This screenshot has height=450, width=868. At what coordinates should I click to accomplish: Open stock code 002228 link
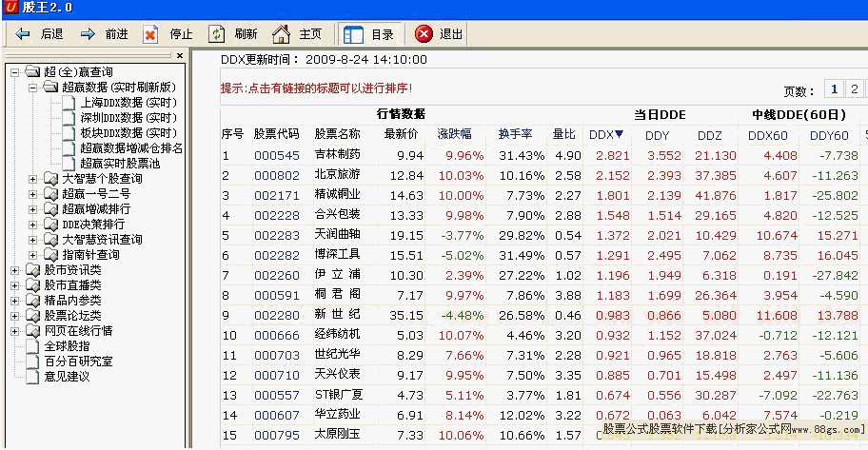pyautogui.click(x=277, y=215)
